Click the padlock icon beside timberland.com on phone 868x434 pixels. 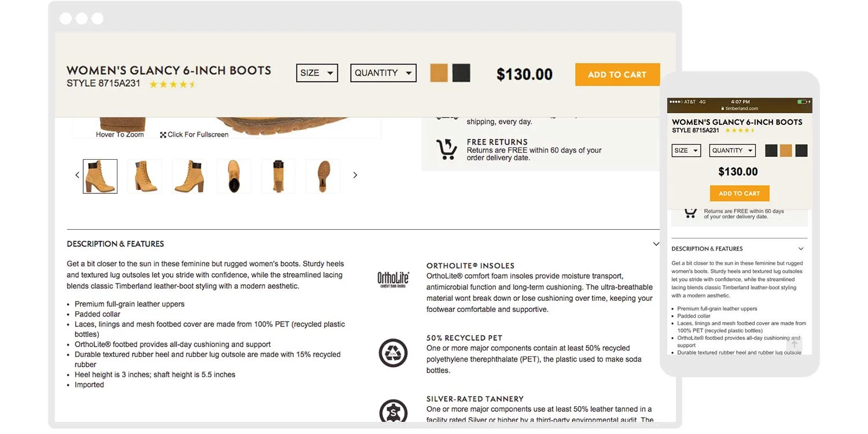723,109
